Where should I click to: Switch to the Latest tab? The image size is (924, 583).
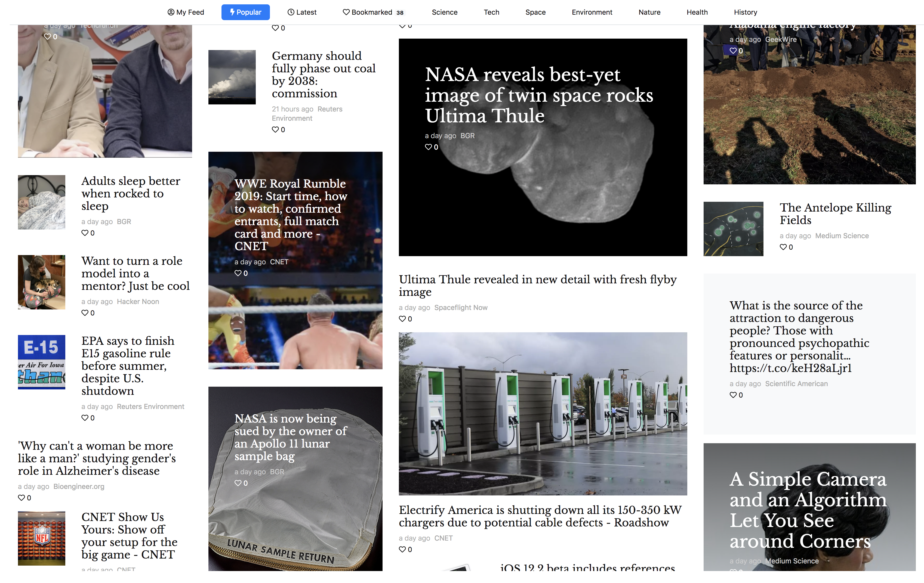tap(302, 12)
